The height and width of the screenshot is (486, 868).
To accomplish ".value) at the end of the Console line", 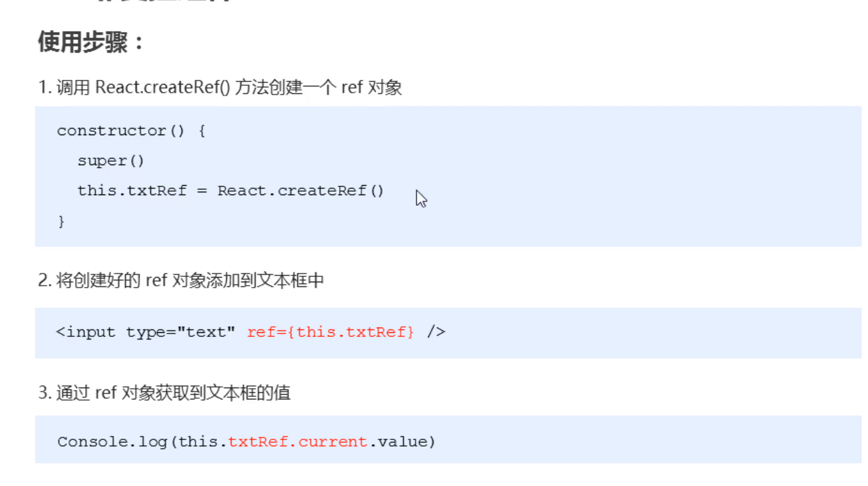I will click(402, 441).
